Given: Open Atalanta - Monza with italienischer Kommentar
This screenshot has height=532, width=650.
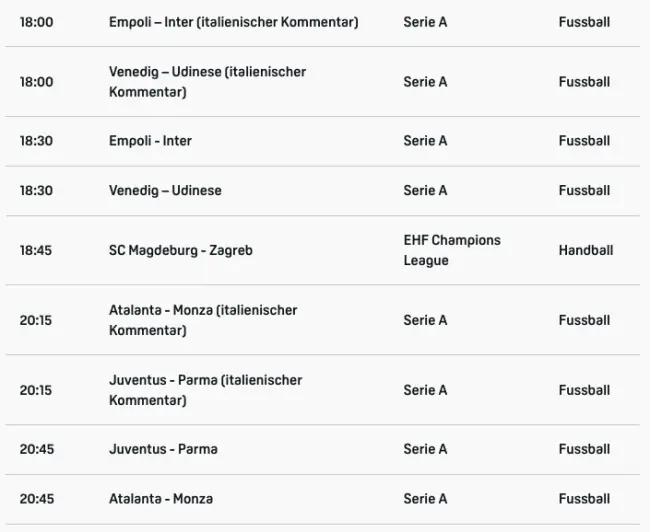Looking at the screenshot, I should pos(203,320).
